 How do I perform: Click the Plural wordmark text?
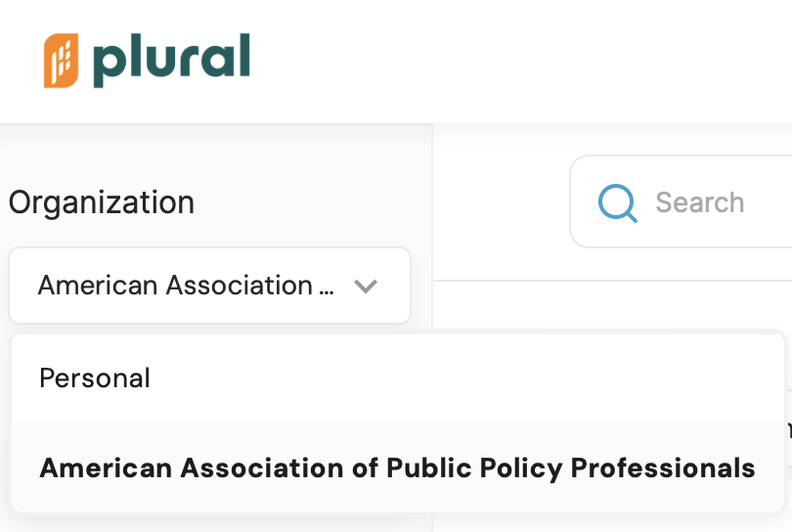172,59
